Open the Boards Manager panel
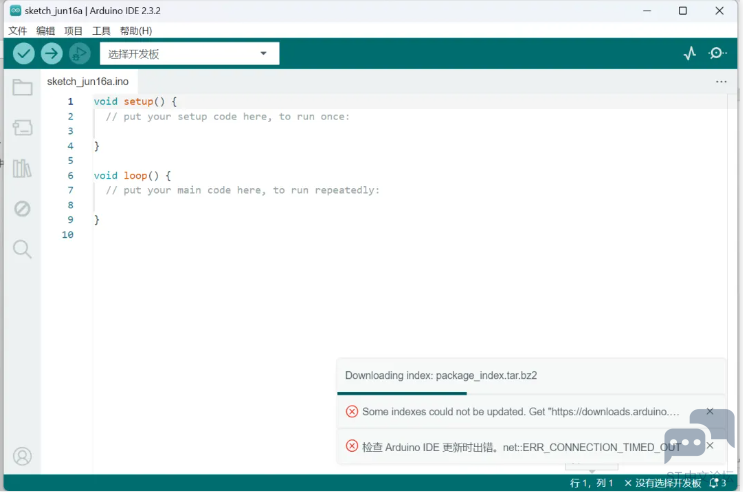Screen dimensions: 743x492 [x=22, y=128]
